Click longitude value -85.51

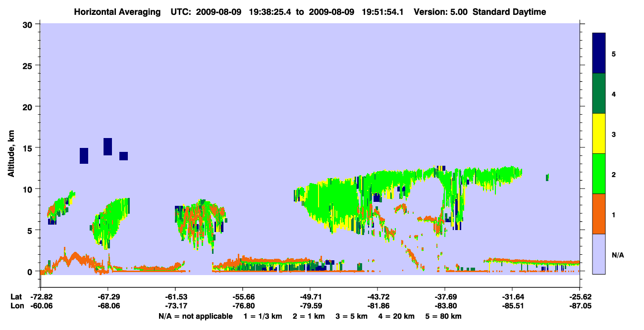click(x=512, y=306)
